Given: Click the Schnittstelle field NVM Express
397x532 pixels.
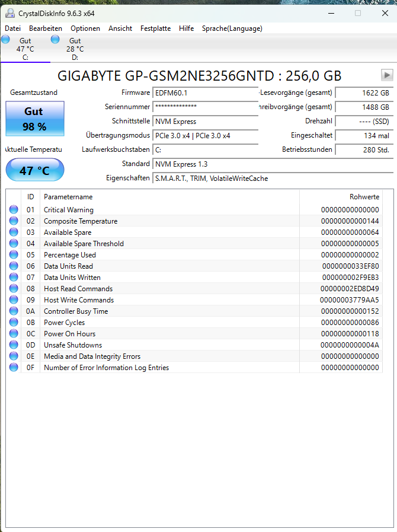Looking at the screenshot, I should [206, 122].
